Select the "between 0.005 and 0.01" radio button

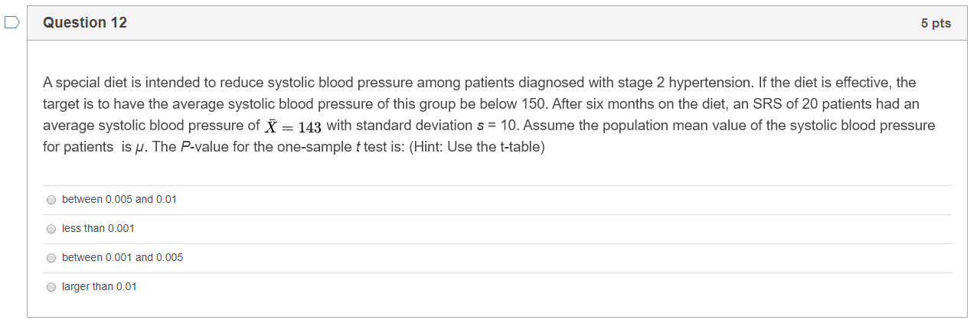[51, 200]
